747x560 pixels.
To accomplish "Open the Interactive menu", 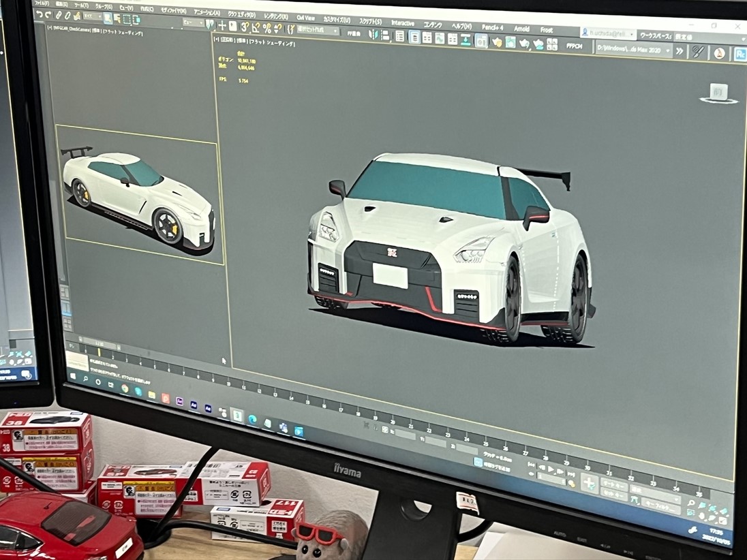I will [x=403, y=23].
